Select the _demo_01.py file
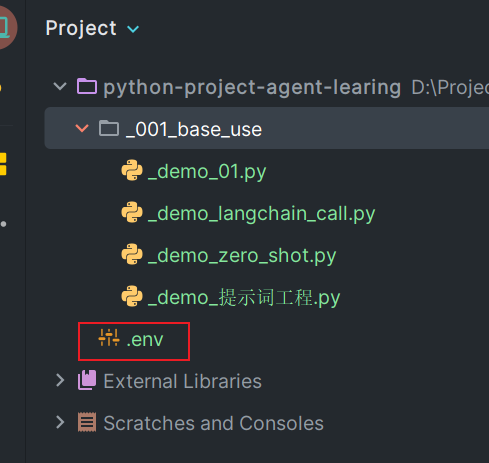489x463 pixels. click(x=207, y=172)
